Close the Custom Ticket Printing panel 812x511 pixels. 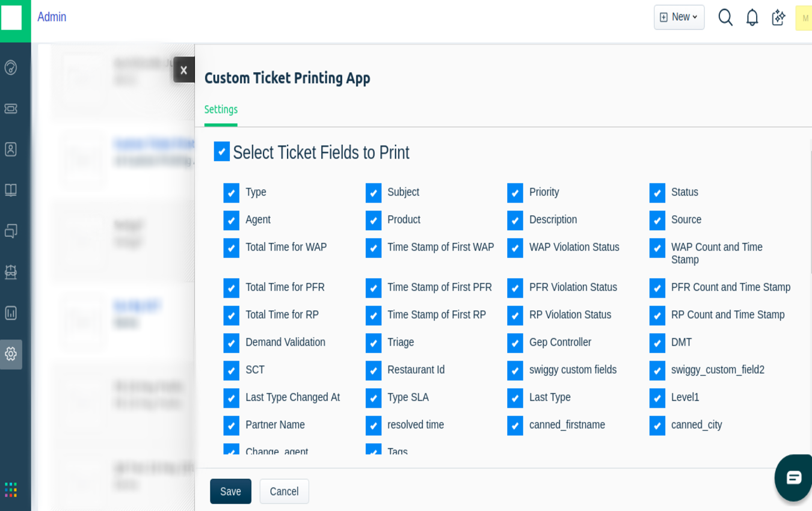[x=183, y=70]
